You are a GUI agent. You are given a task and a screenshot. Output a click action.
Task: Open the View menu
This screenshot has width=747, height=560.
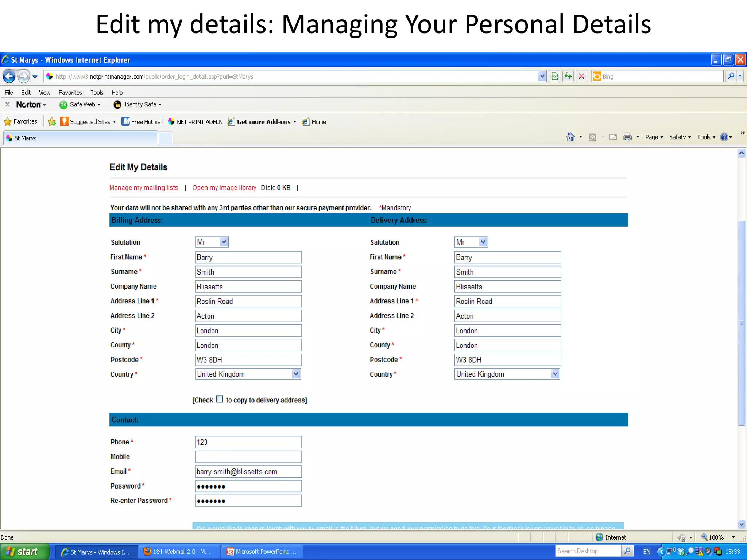click(x=44, y=93)
